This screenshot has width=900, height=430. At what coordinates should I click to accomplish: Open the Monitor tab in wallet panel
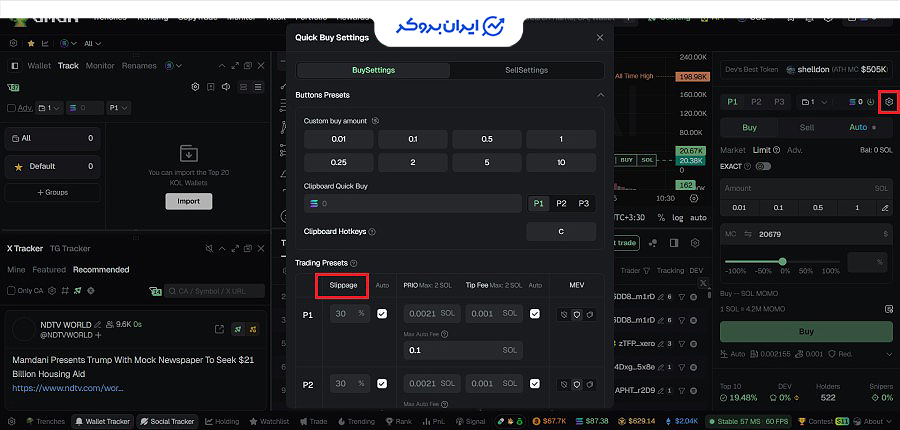click(x=100, y=66)
